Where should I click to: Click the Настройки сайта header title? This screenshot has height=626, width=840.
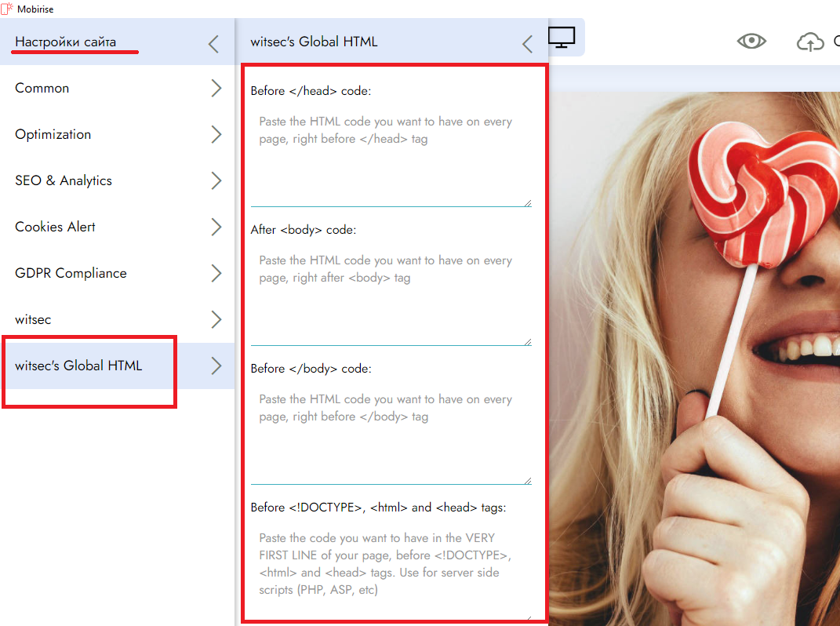65,42
